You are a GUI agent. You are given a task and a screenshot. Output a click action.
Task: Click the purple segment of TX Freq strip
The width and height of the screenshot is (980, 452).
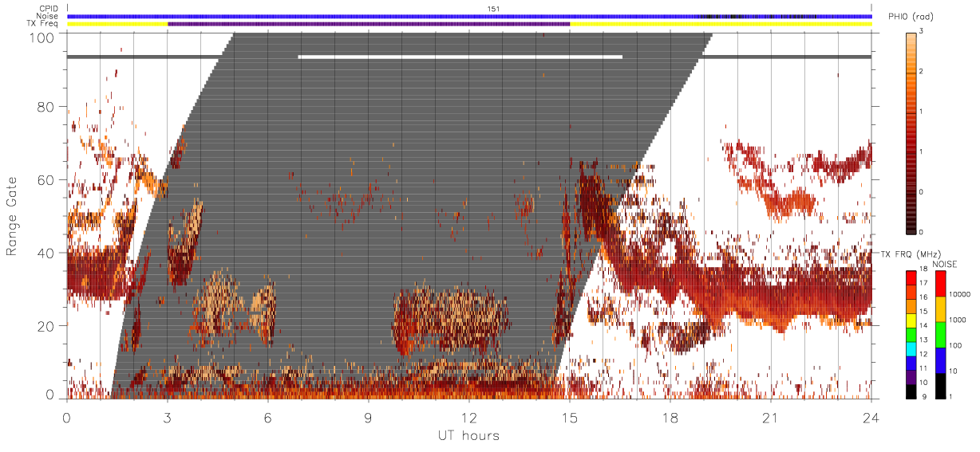click(369, 24)
